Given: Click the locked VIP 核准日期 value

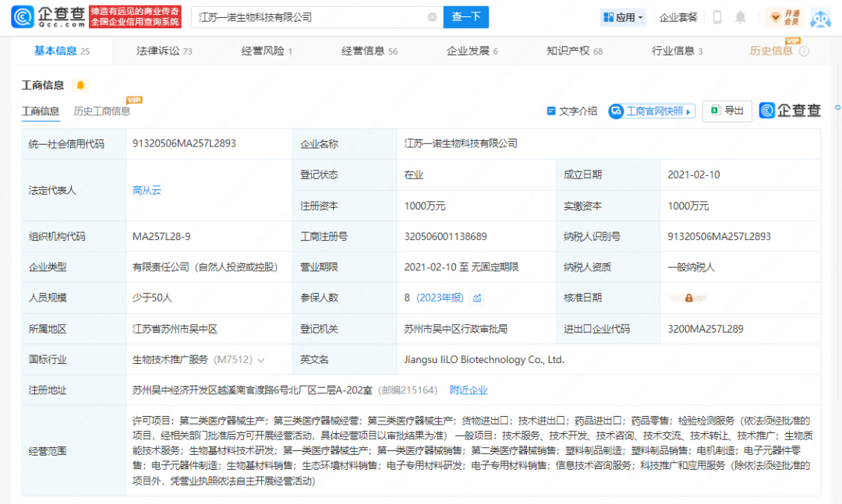Looking at the screenshot, I should [689, 298].
